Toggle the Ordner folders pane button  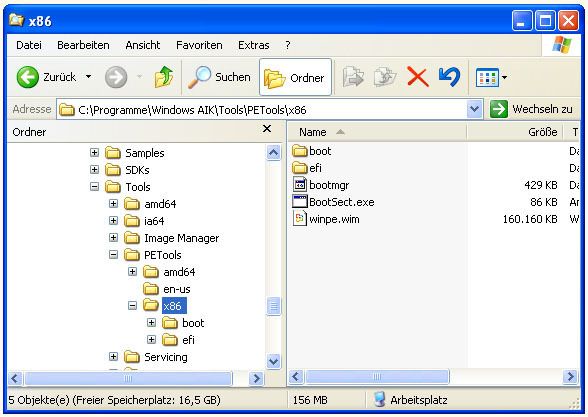295,77
